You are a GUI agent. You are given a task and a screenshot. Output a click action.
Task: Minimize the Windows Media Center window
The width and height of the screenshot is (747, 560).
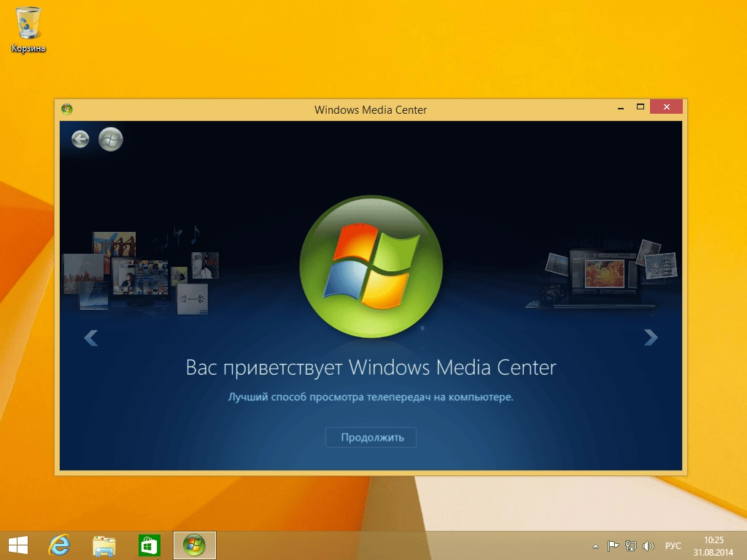click(x=620, y=108)
